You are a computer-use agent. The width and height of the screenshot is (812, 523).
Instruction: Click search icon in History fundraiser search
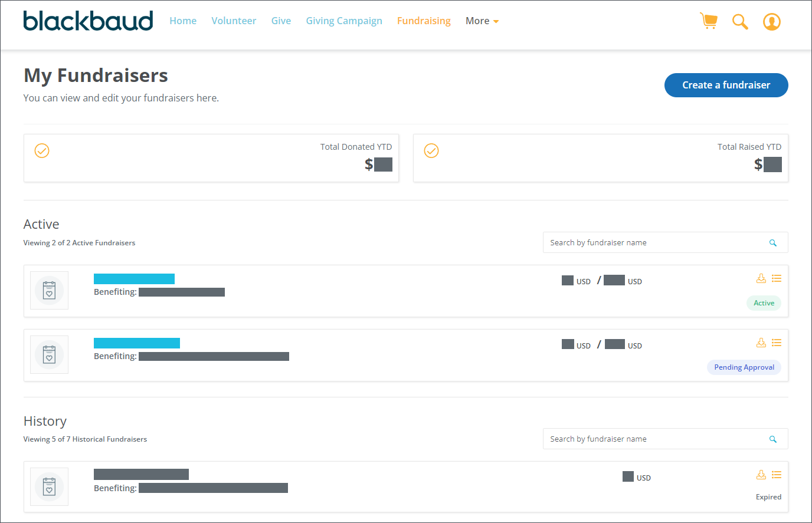coord(773,439)
